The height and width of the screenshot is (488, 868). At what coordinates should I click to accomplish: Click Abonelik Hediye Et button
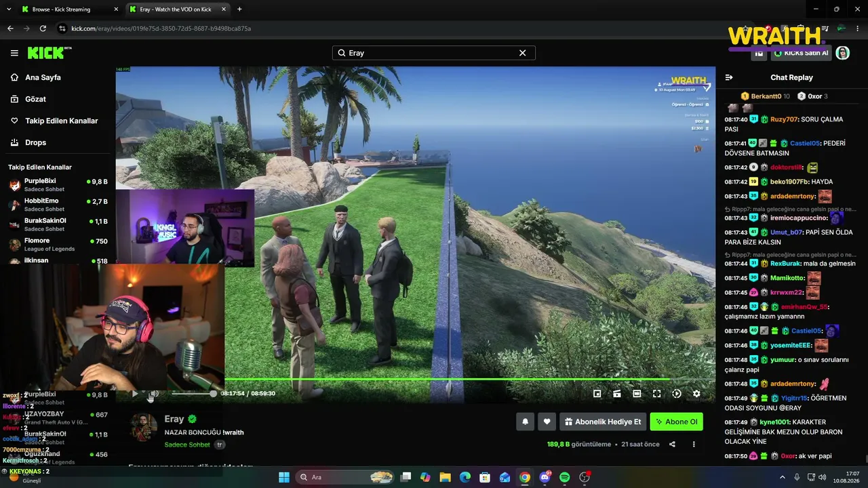602,422
